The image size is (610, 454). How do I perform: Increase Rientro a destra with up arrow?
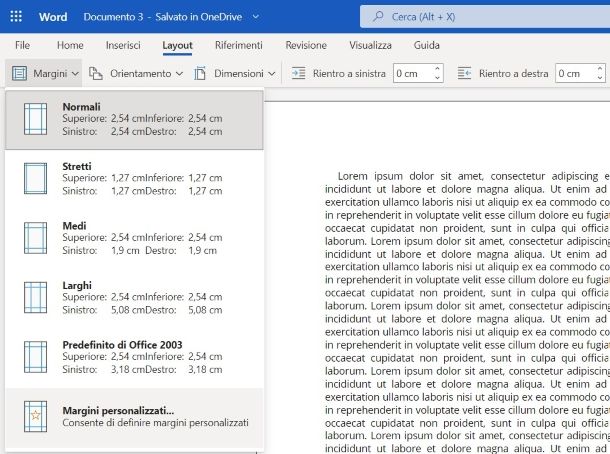point(600,68)
